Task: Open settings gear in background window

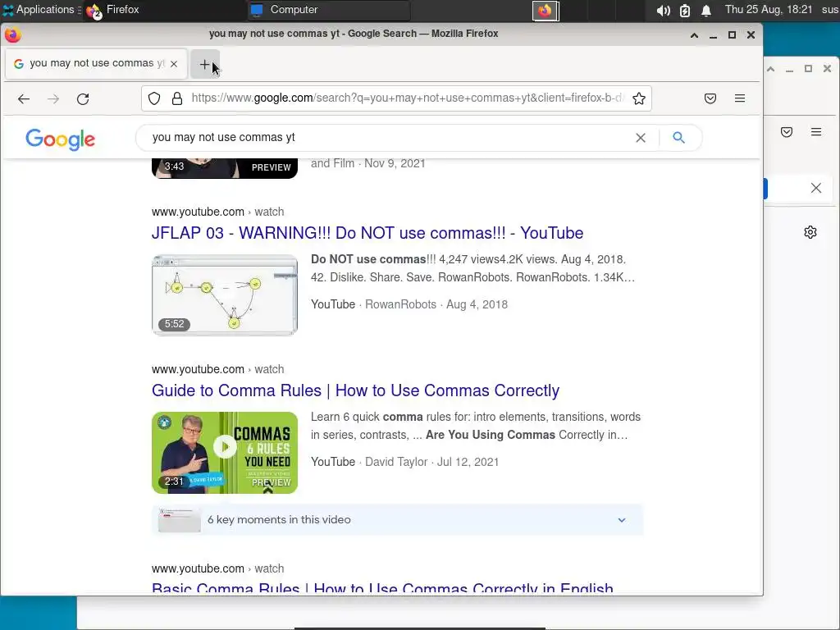Action: click(x=810, y=232)
